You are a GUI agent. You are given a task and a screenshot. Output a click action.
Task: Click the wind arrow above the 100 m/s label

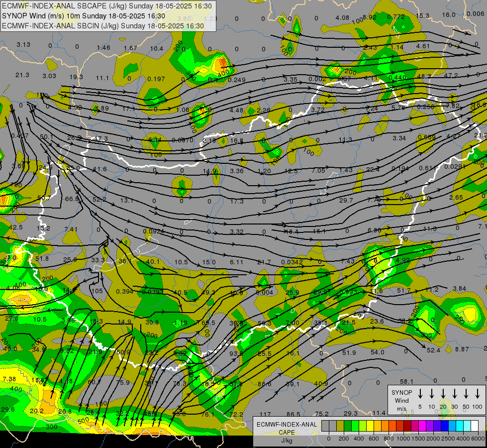point(478,393)
